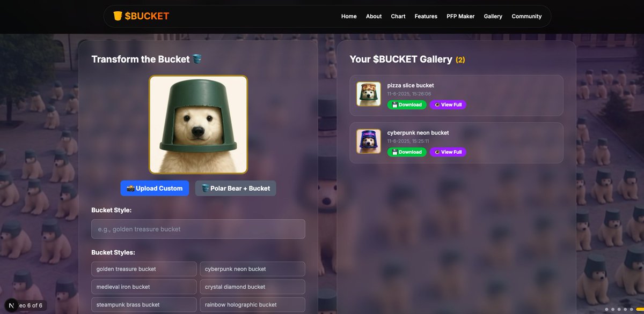Image resolution: width=644 pixels, height=314 pixels.
Task: Click the $BUCKET logo bucket icon
Action: pos(118,16)
